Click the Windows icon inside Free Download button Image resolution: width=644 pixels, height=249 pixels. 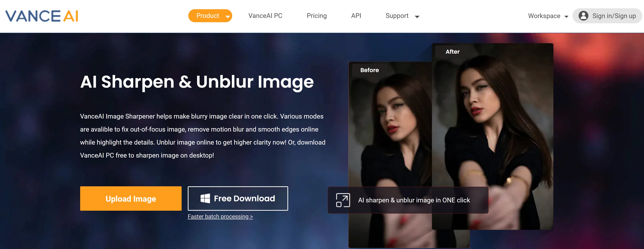(x=205, y=198)
